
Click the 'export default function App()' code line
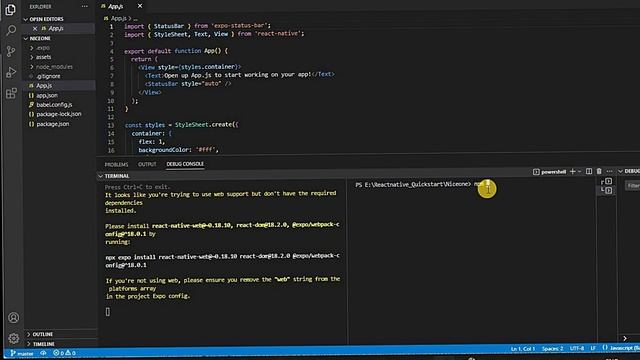tap(176, 51)
